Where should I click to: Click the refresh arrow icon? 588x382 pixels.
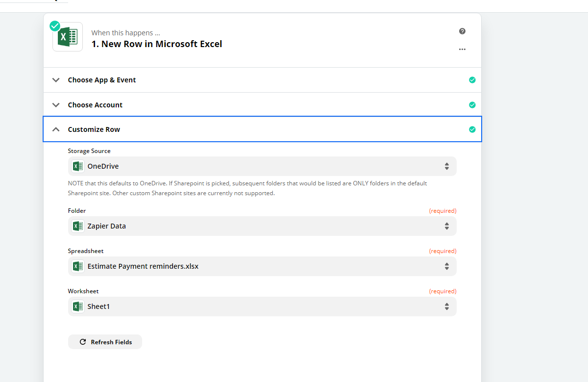coord(83,342)
